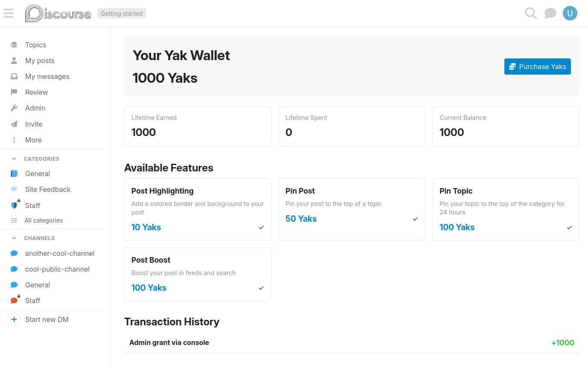Click the Review flag icon
The width and height of the screenshot is (588, 365).
pyautogui.click(x=14, y=92)
